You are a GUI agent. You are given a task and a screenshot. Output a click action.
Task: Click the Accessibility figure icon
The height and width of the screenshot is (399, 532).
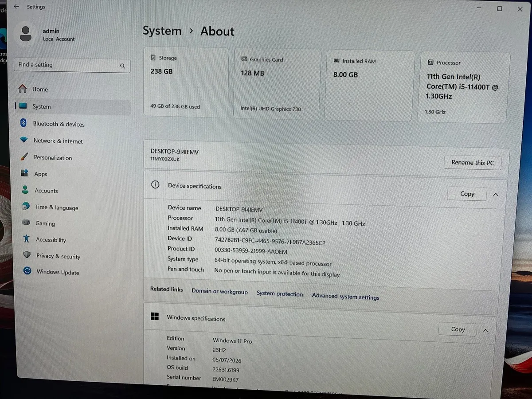point(27,239)
